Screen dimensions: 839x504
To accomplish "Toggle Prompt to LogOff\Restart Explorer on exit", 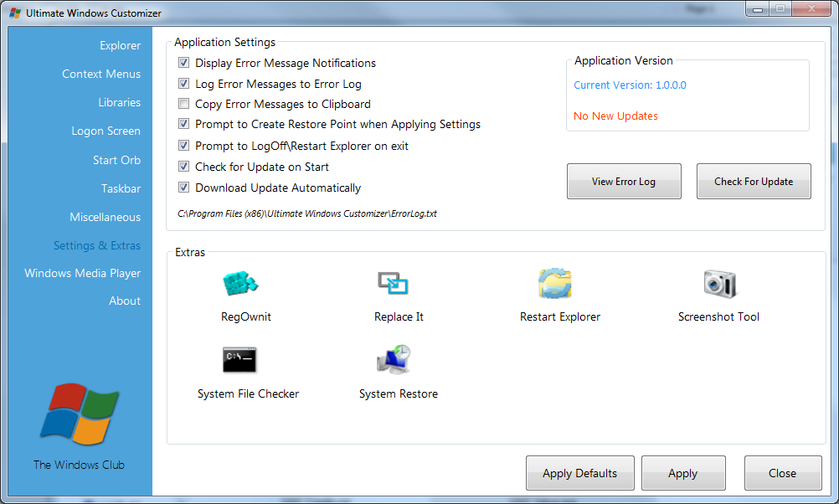I will click(x=183, y=146).
